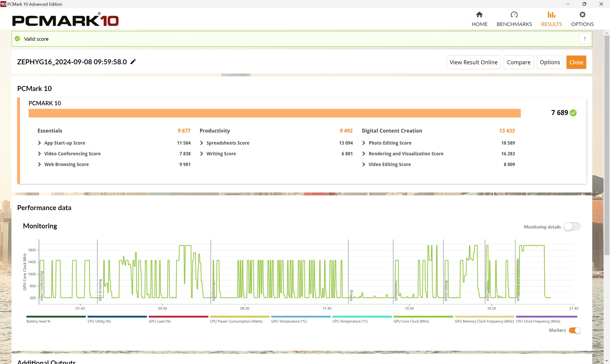Screen dimensions: 610x364
Task: Close the result with the orange Close button
Action: coord(576,62)
